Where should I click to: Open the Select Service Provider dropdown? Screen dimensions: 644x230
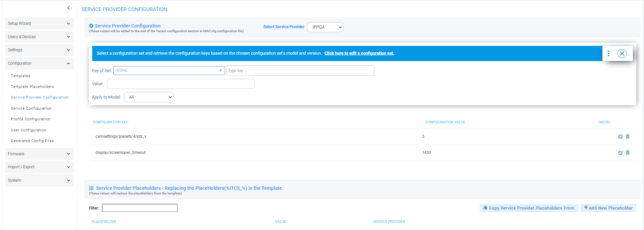(325, 27)
